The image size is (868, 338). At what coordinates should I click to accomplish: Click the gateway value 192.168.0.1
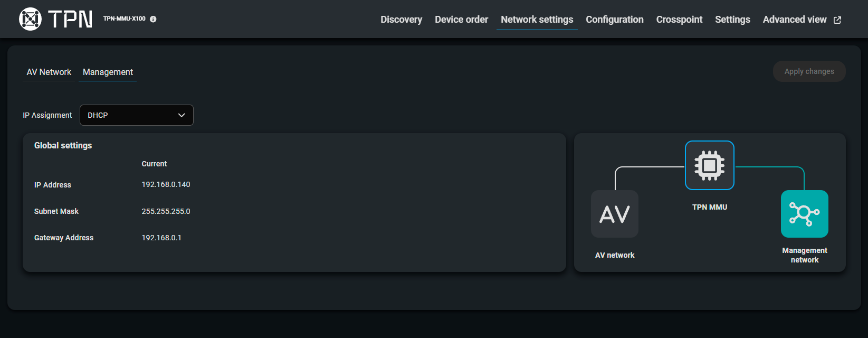pos(161,238)
